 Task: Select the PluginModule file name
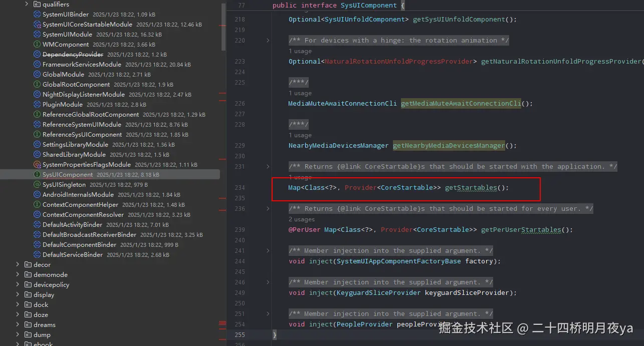63,105
